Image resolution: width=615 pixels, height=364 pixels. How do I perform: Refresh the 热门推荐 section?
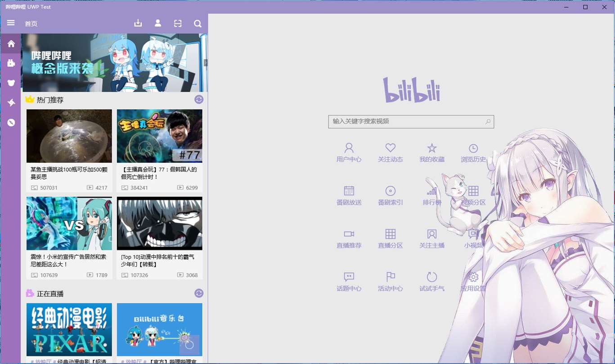click(199, 99)
